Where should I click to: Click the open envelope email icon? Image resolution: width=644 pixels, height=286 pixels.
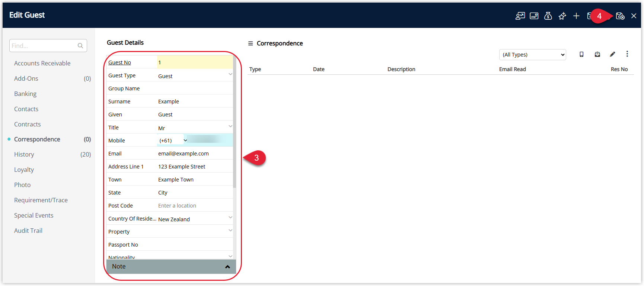597,54
